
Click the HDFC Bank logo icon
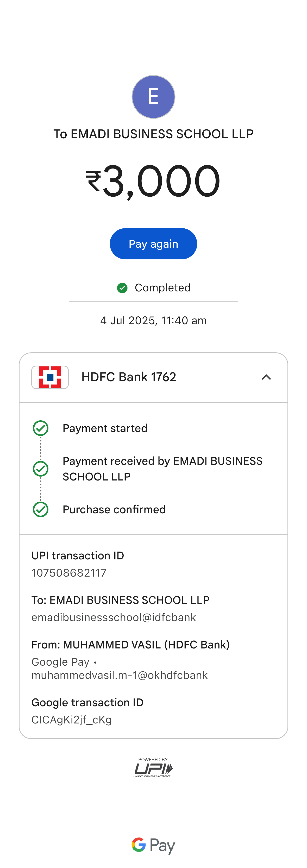click(x=50, y=377)
